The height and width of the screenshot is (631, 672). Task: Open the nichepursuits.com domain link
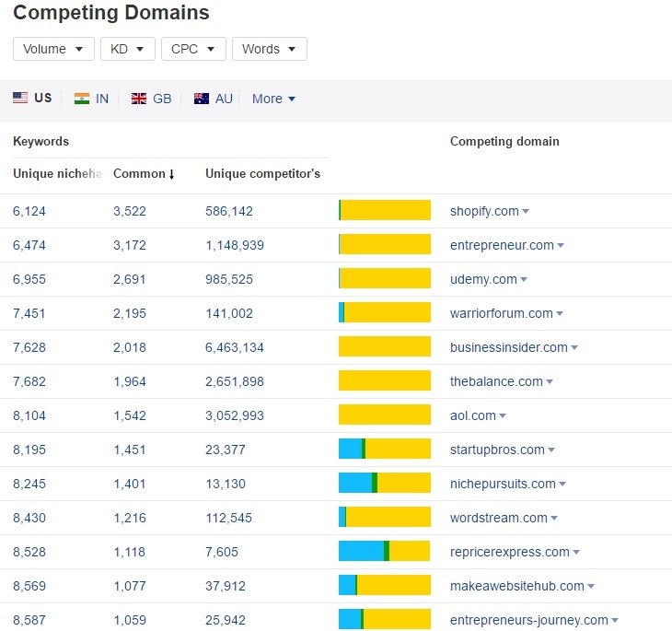(503, 484)
